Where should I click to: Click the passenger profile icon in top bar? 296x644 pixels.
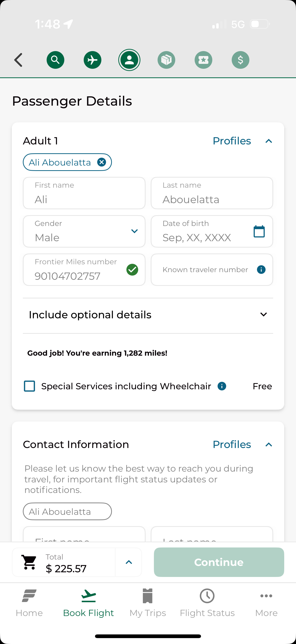click(129, 60)
